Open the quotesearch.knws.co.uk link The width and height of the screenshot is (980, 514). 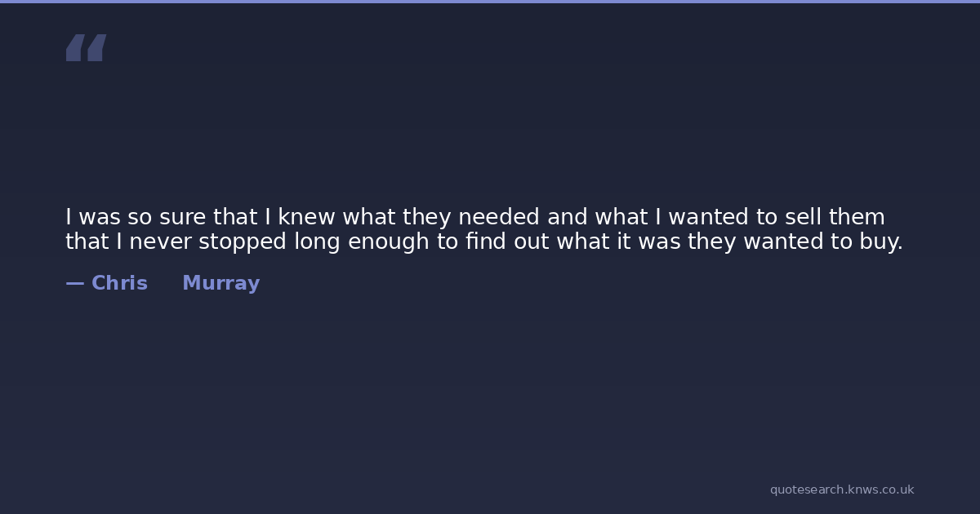coord(841,490)
